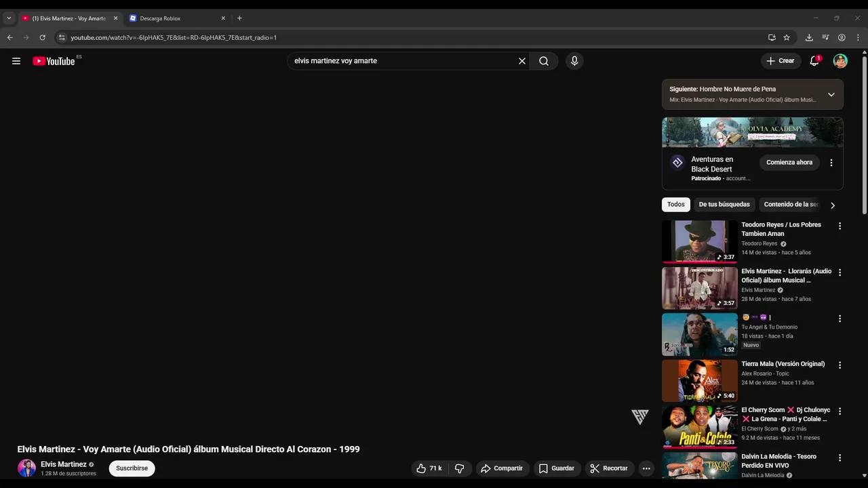Save the video with Guardar

coord(557,468)
